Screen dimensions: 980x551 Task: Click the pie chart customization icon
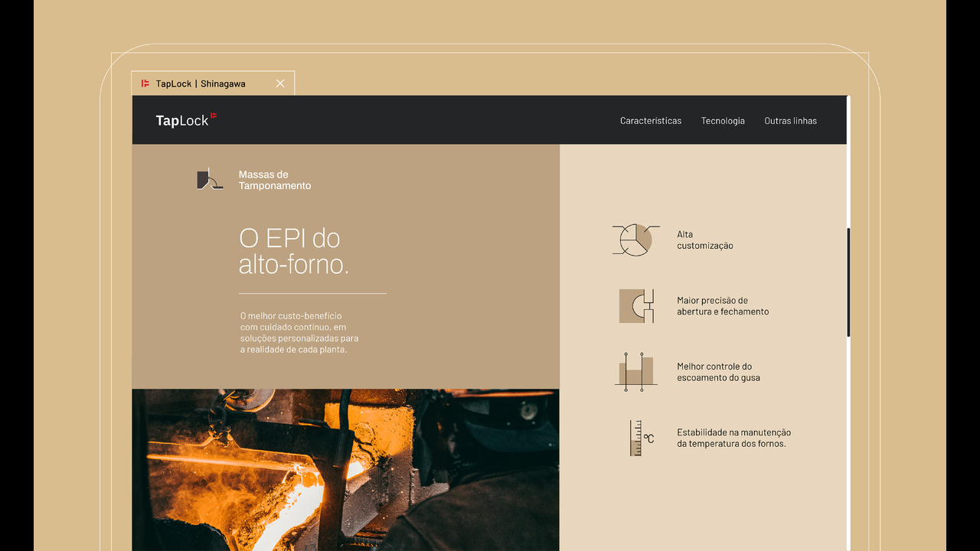[x=635, y=240]
